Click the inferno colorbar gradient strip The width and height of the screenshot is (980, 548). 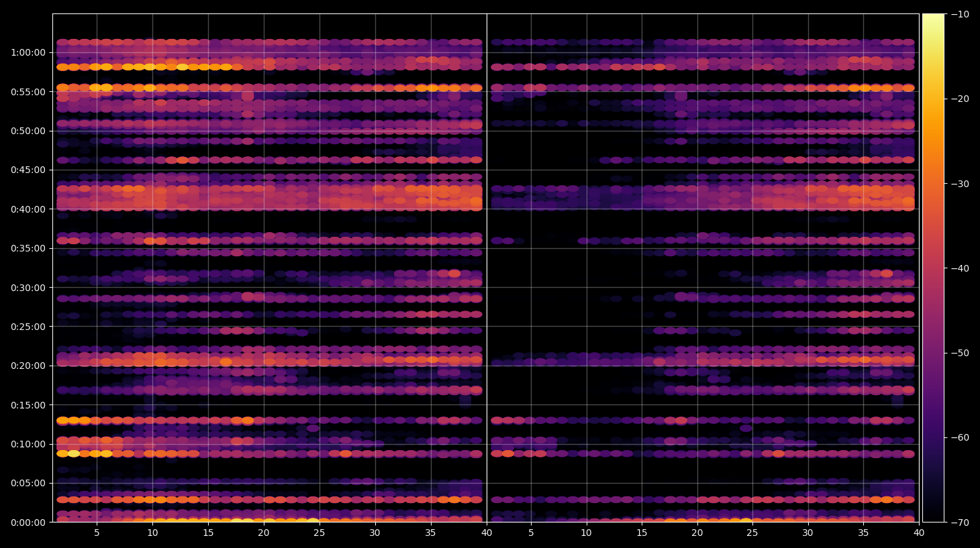[933, 268]
